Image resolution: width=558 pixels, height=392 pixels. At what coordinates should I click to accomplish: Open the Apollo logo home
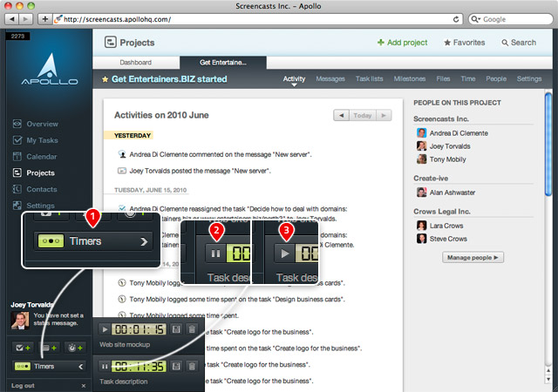[50, 70]
